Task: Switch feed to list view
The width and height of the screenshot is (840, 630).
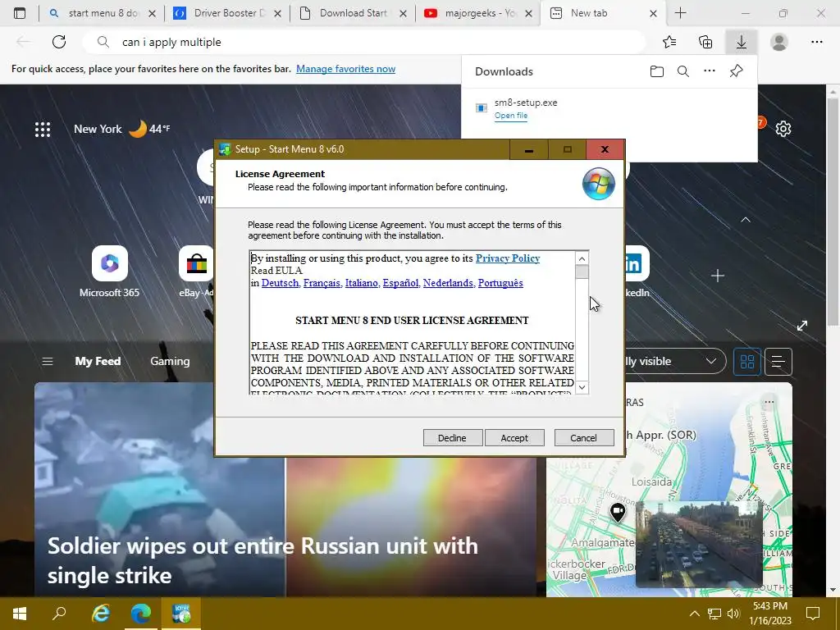Action: click(778, 362)
